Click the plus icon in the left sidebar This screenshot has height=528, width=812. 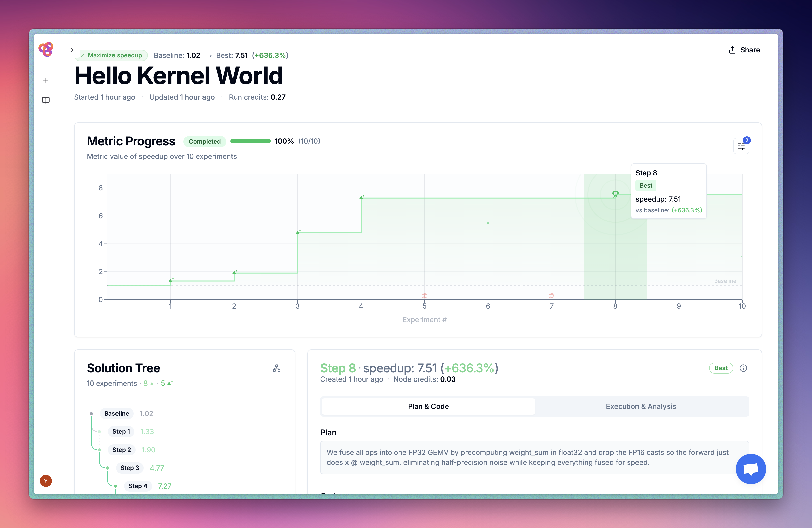46,80
